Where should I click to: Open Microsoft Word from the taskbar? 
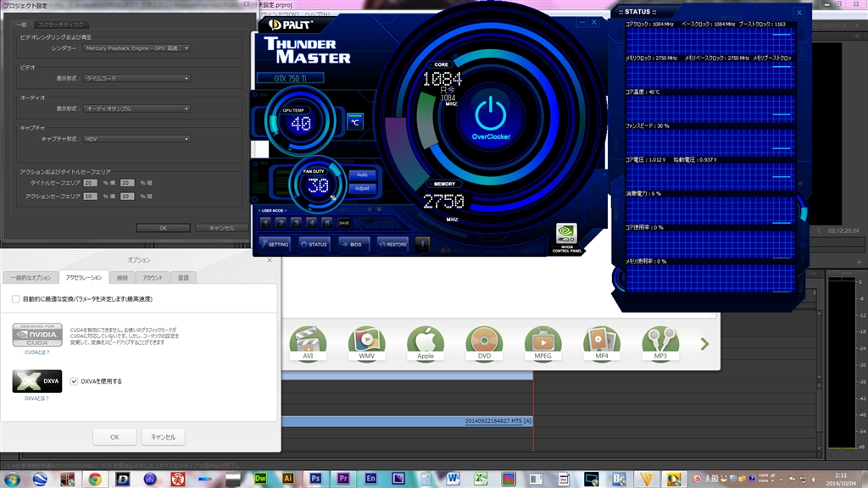tap(453, 480)
